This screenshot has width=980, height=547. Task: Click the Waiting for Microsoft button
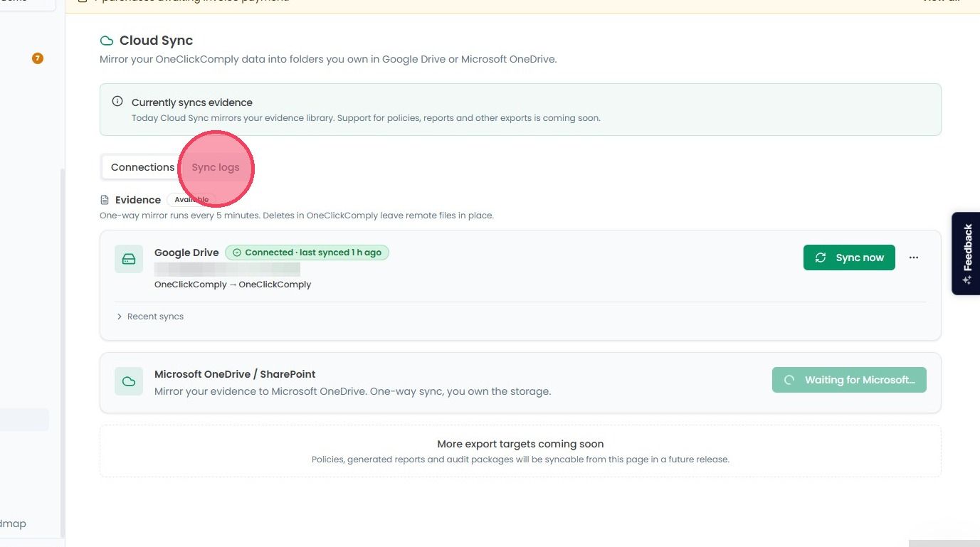(849, 380)
